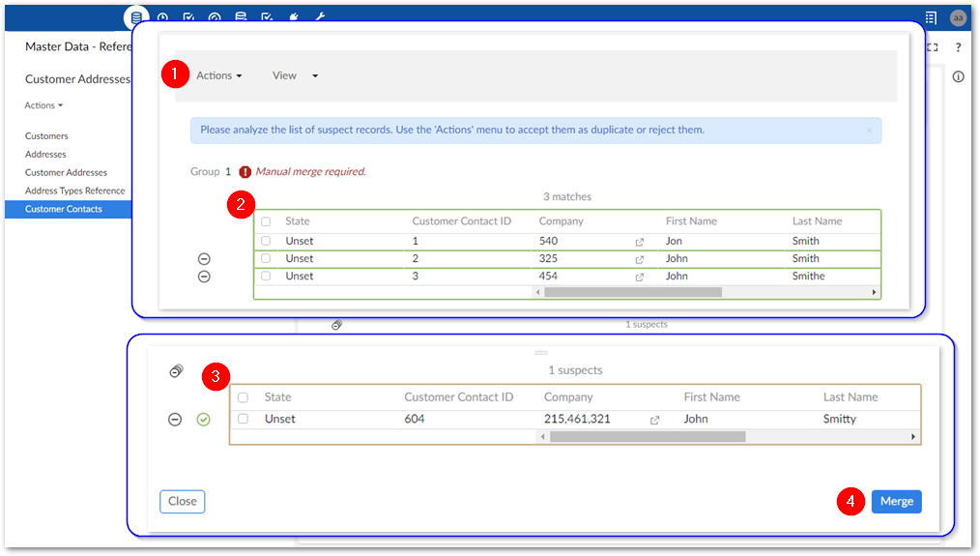Tick the checkbox for suspect record 604
This screenshot has height=556, width=980.
(244, 420)
